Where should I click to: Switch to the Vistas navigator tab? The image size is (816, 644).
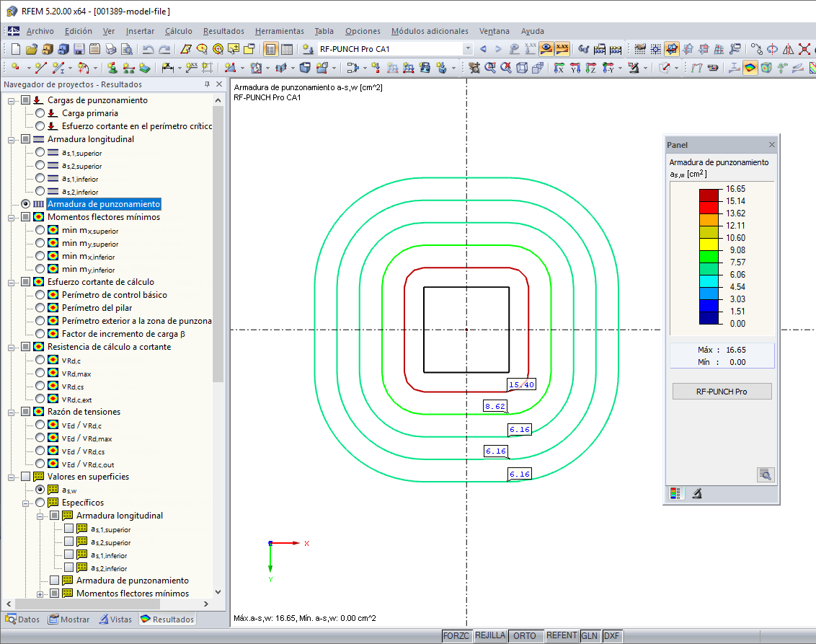click(x=116, y=619)
